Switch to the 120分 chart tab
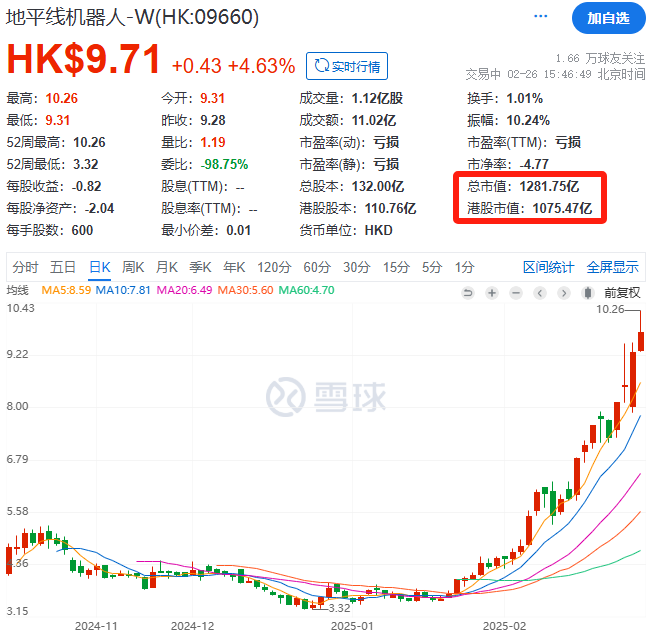Viewport: 652px width, 634px height. click(x=274, y=267)
